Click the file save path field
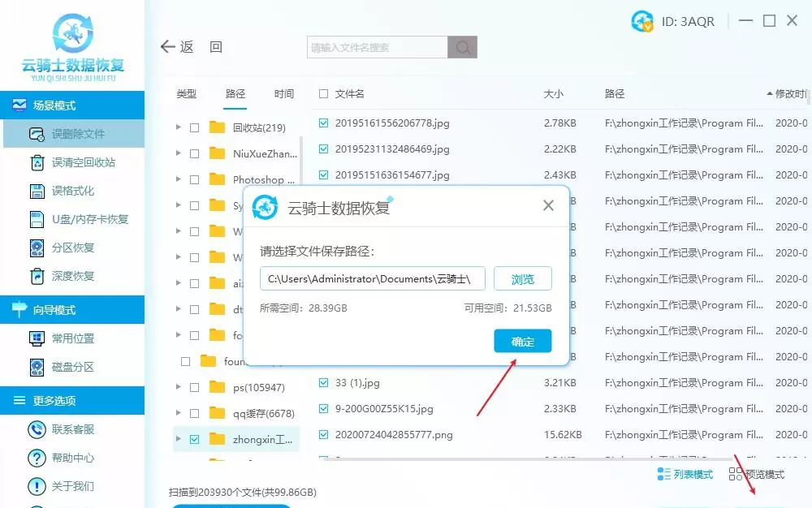This screenshot has height=508, width=812. (373, 279)
